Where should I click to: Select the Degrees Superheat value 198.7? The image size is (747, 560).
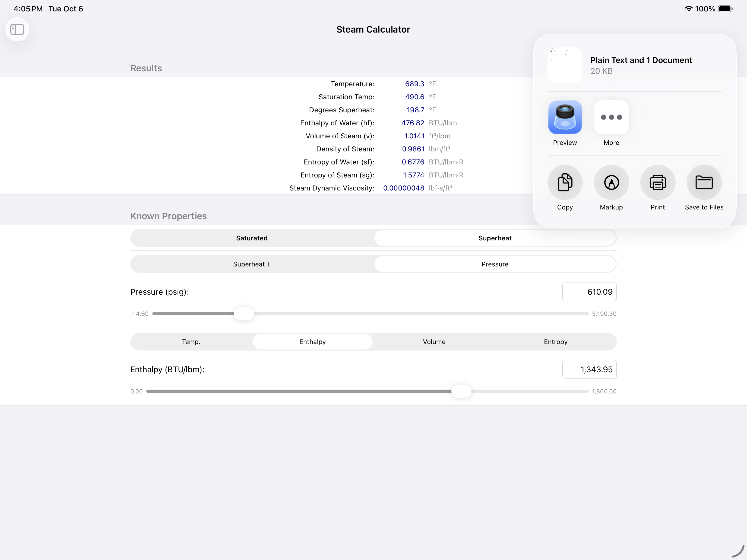415,110
